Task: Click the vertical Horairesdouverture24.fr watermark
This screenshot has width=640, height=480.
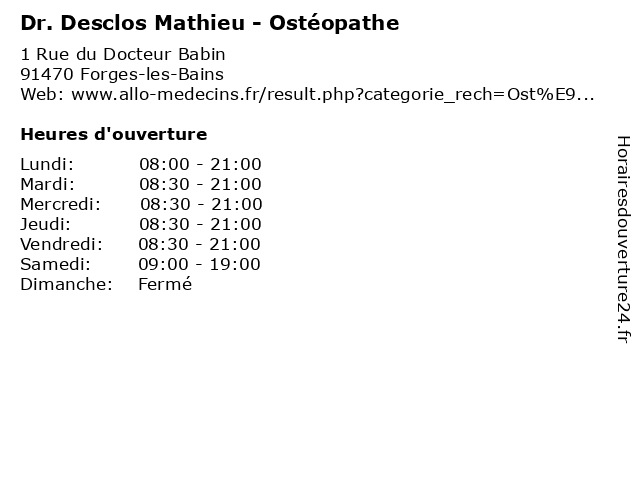Action: click(623, 240)
